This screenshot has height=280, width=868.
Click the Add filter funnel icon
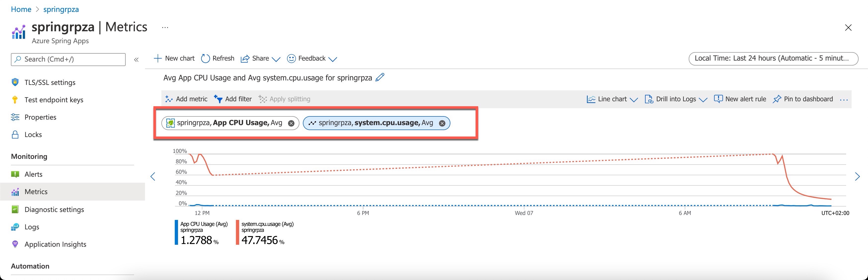pos(218,99)
